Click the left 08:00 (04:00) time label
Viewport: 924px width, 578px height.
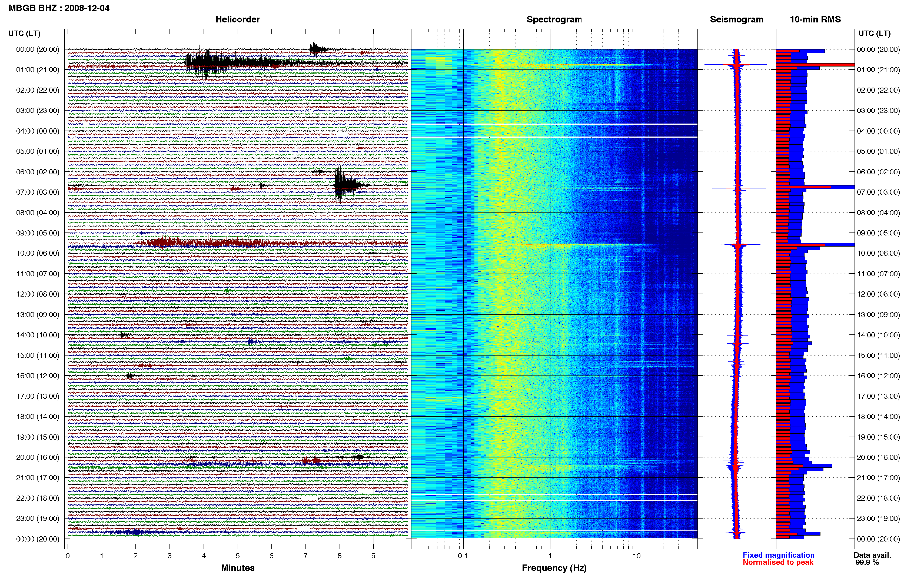(38, 212)
